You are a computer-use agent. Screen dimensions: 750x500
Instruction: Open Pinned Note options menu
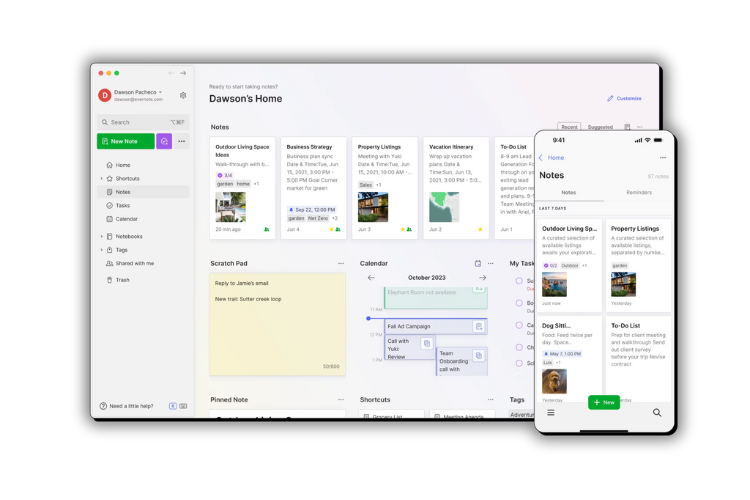tap(341, 400)
